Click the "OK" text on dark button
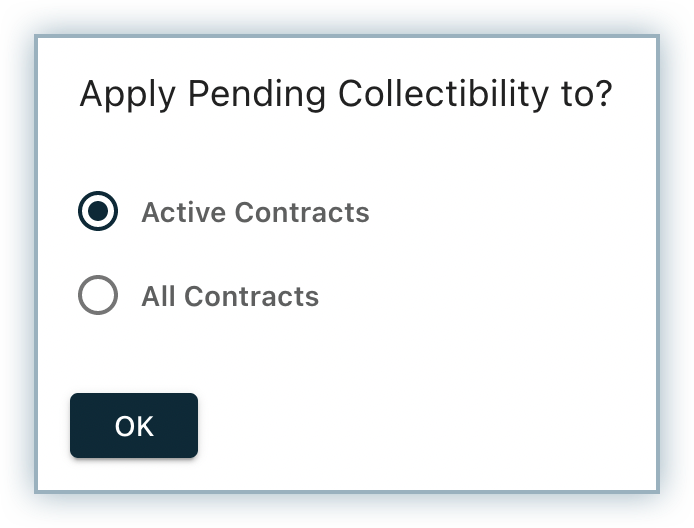Screen dimensions: 694x528 coord(134,427)
